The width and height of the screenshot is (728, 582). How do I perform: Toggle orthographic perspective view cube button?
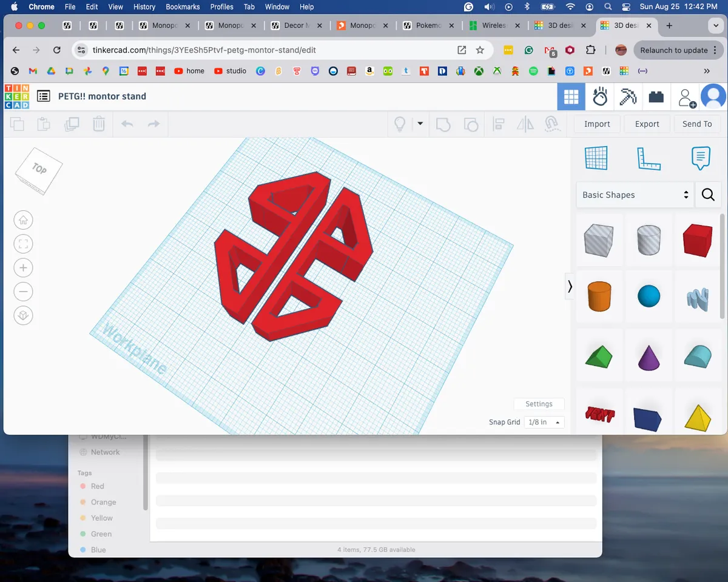(x=23, y=316)
